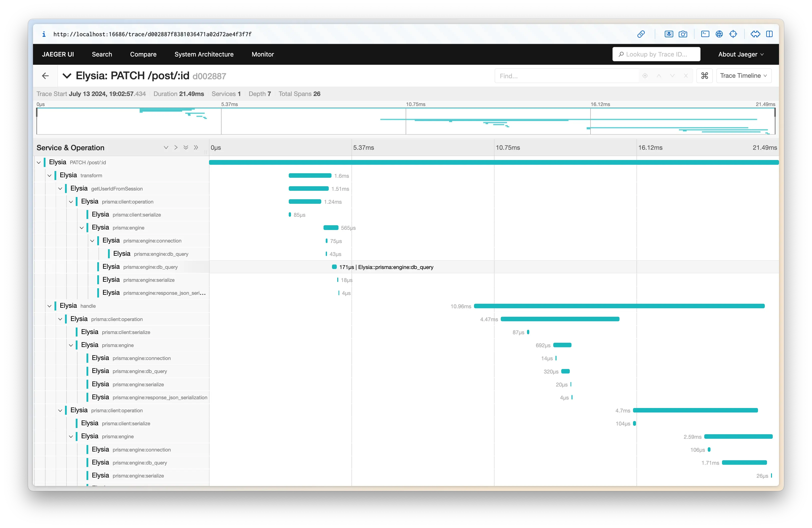Clear the Find field using the X icon
The width and height of the screenshot is (812, 528).
coord(686,76)
